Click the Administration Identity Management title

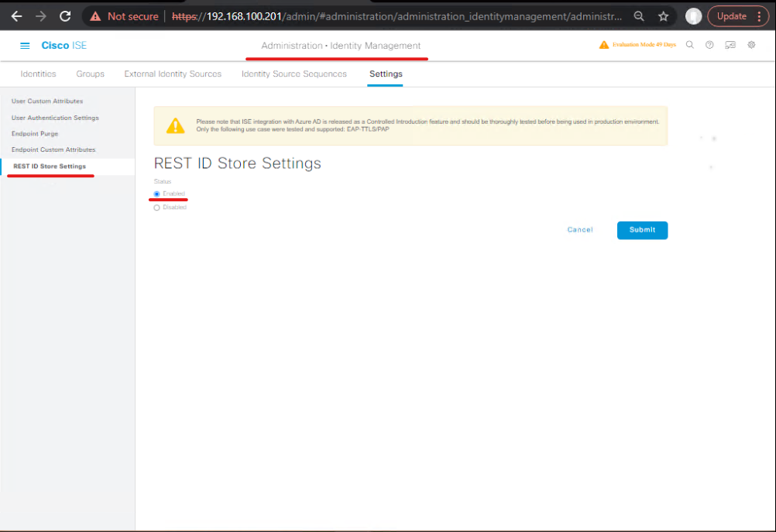pyautogui.click(x=341, y=46)
